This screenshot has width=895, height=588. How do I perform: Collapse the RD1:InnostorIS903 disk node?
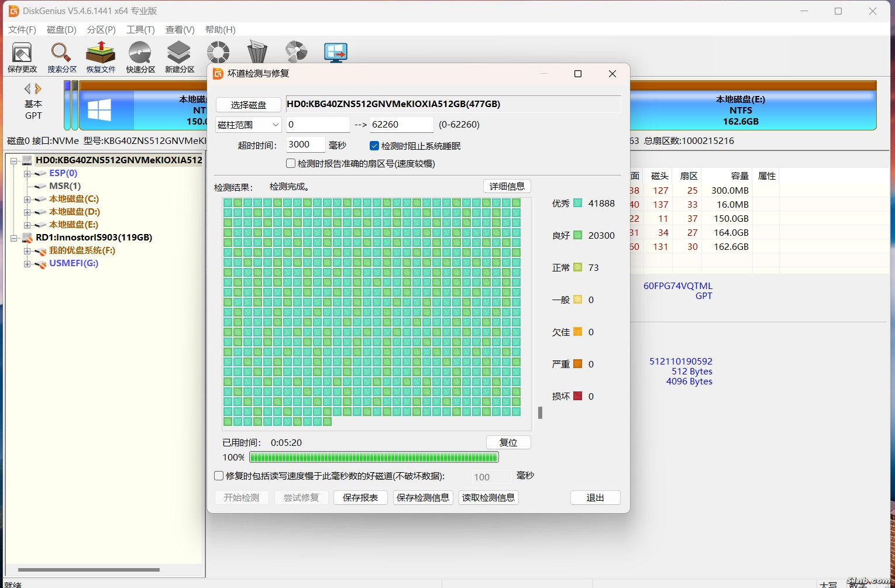click(14, 238)
